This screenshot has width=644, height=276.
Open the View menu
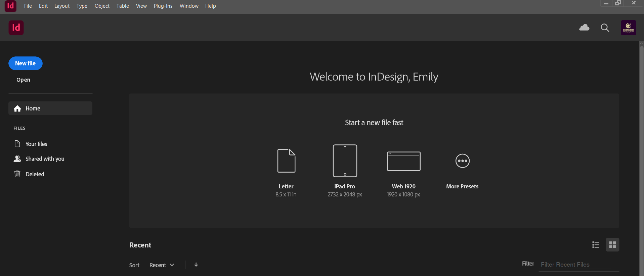pyautogui.click(x=141, y=6)
